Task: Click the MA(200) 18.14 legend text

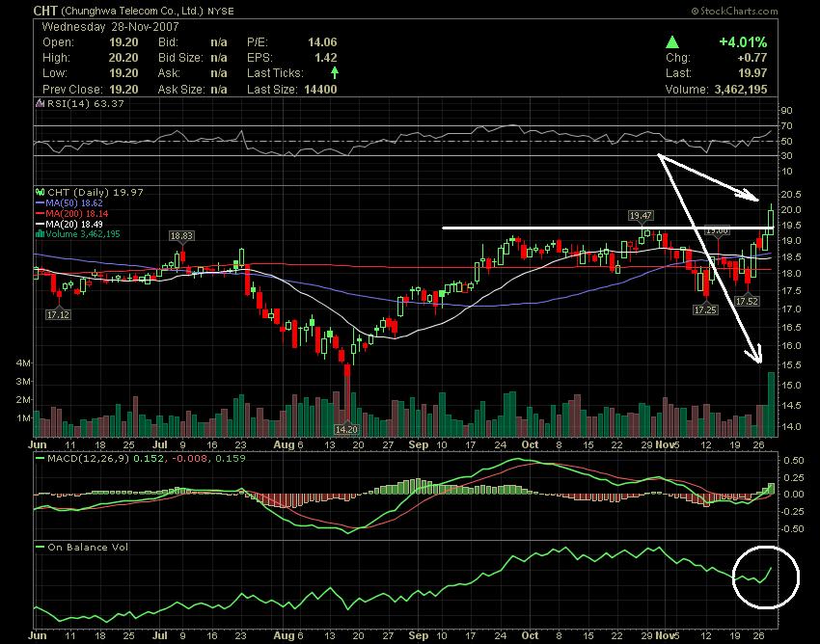Action: tap(77, 213)
